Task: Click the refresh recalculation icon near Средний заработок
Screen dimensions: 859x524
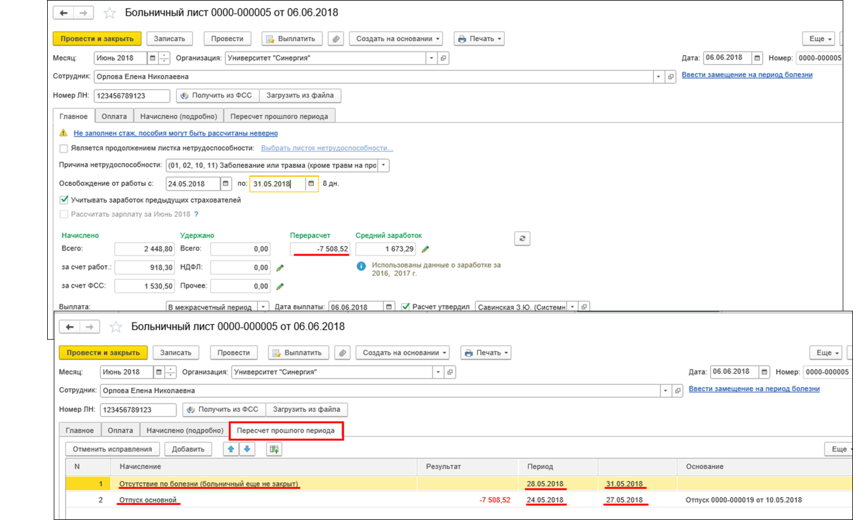Action: (522, 238)
